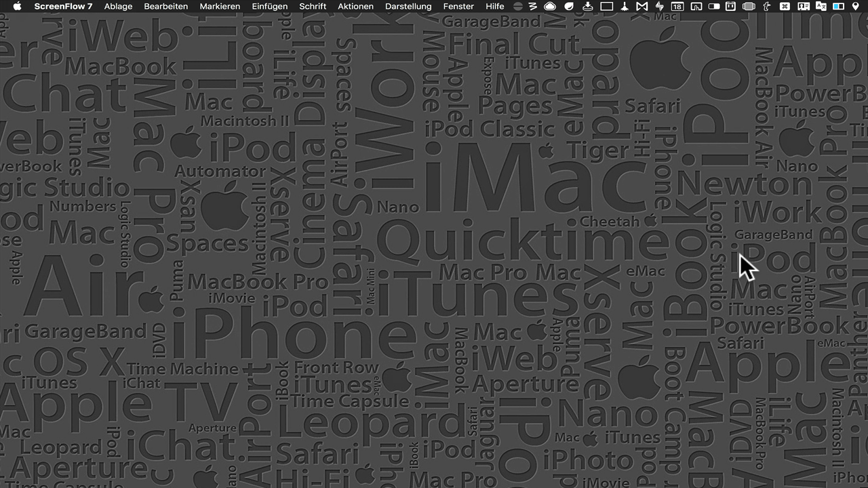
Task: Click the blue split-rectangle status icon
Action: click(x=839, y=6)
